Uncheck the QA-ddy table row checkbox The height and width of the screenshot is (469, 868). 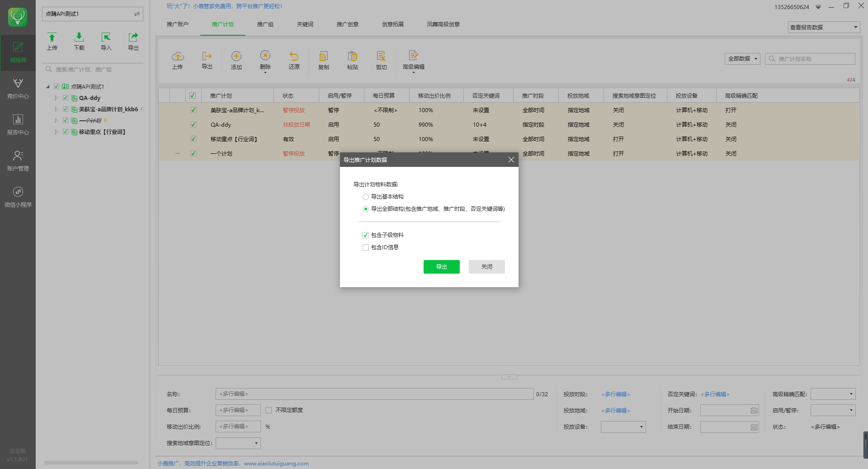193,124
